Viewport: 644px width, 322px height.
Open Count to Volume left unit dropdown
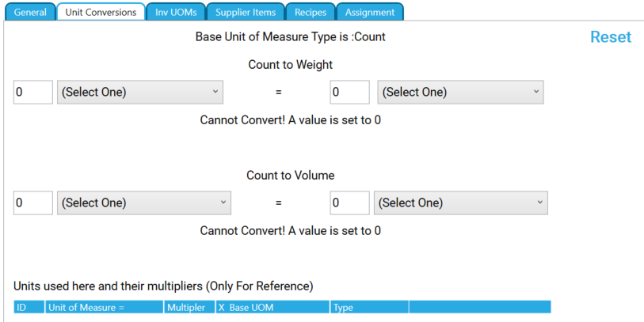point(144,203)
